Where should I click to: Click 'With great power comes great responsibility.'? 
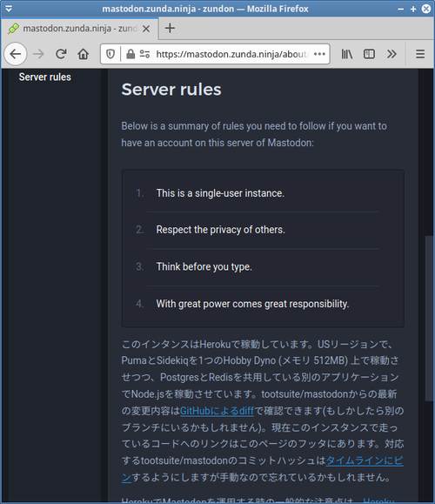[x=252, y=304]
